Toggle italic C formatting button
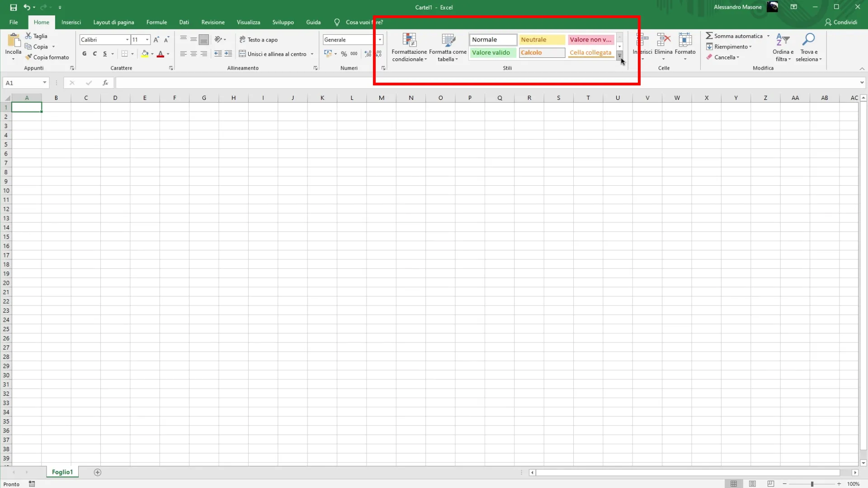Screen dimensions: 868x488 [95, 54]
